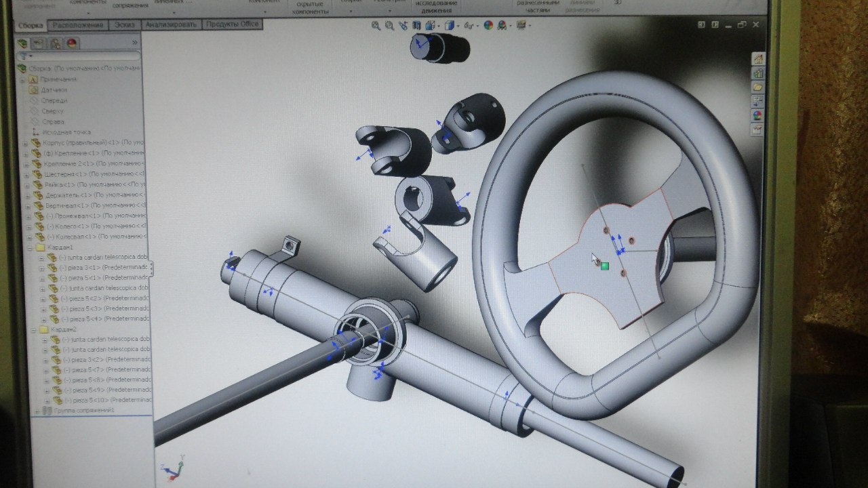This screenshot has width=868, height=488.
Task: Open the DisplayManager sphere tab
Action: tap(71, 43)
